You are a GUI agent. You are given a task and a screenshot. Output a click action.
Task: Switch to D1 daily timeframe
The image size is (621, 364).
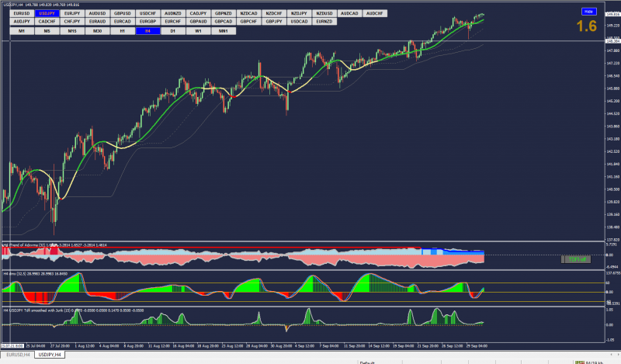tap(173, 31)
